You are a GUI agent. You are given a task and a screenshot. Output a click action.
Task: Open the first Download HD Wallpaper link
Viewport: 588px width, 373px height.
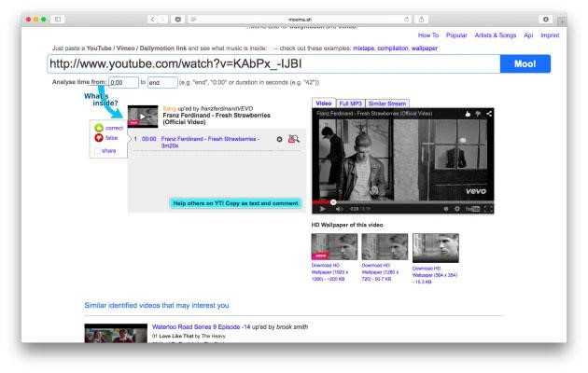(329, 272)
